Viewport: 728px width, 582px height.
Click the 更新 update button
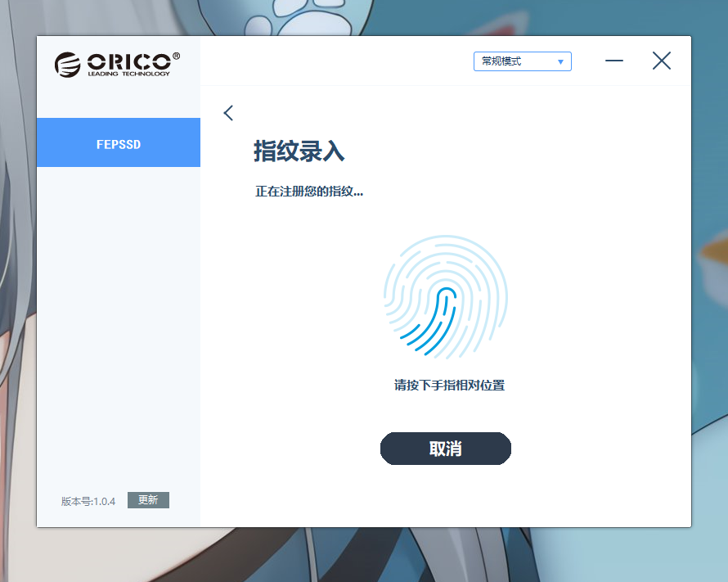pos(148,500)
